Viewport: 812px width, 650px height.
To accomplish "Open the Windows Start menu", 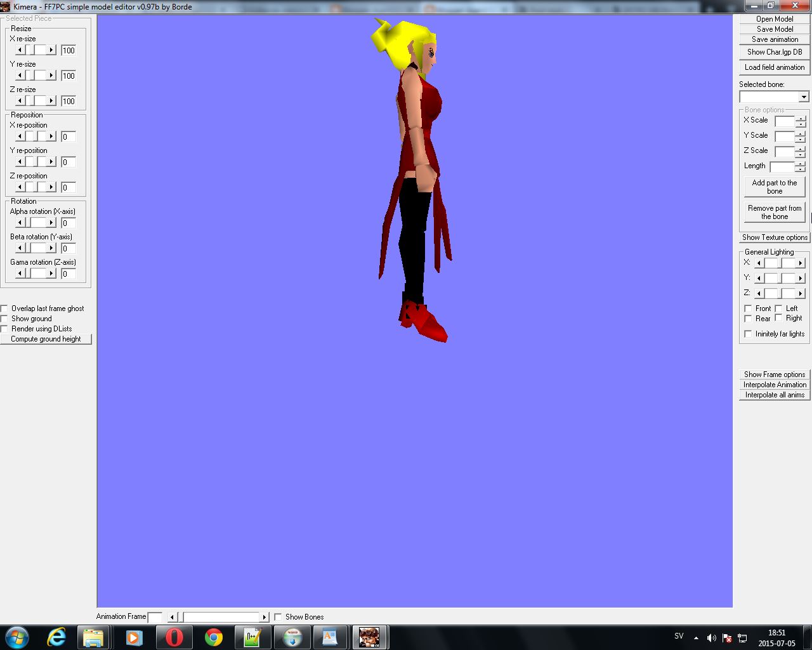I will (16, 637).
